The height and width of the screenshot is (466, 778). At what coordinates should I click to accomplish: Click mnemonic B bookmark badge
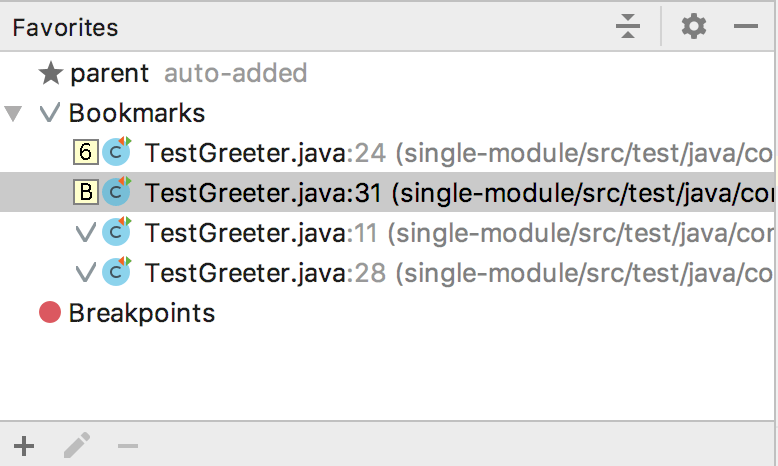[x=86, y=192]
